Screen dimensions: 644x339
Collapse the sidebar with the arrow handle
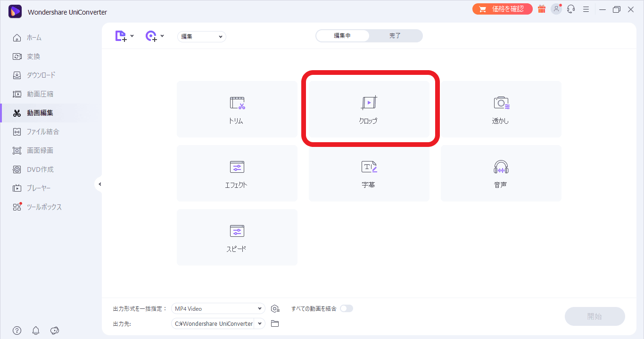(x=99, y=184)
